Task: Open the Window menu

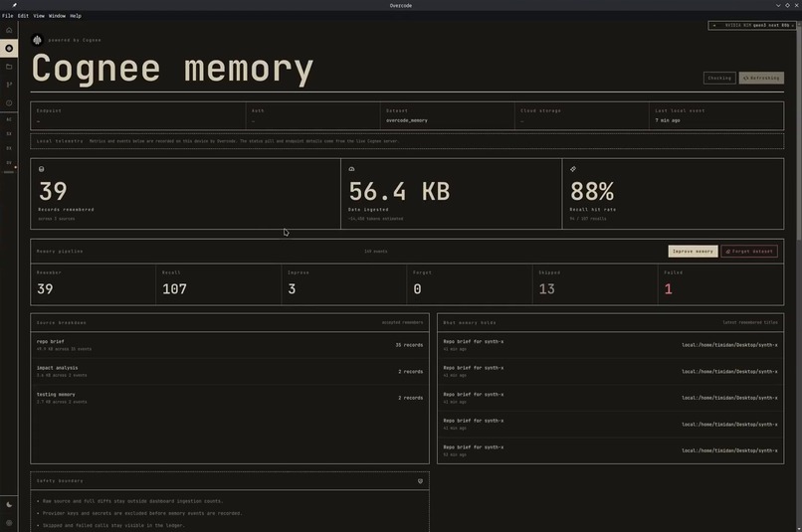Action: [58, 16]
